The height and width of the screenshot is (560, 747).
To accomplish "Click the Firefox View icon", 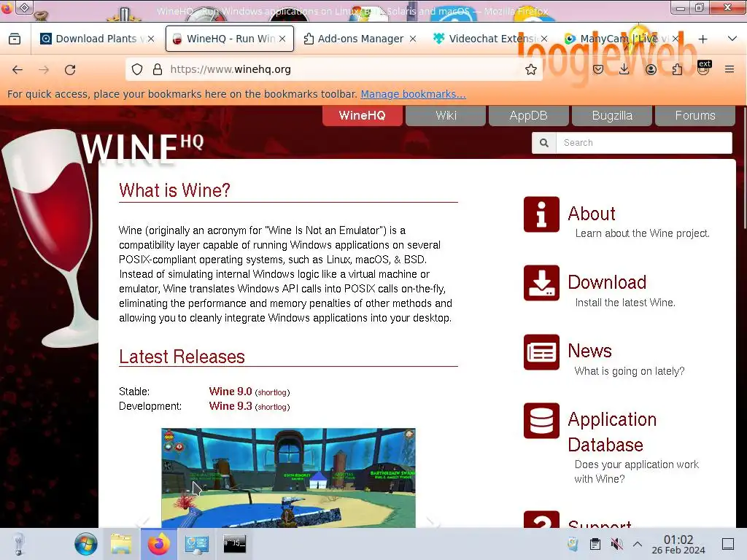I will point(15,39).
